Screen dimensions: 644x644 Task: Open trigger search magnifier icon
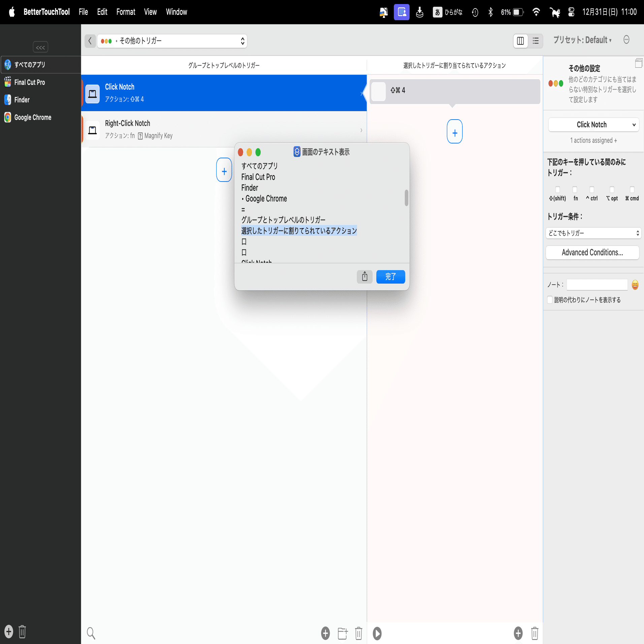(91, 633)
